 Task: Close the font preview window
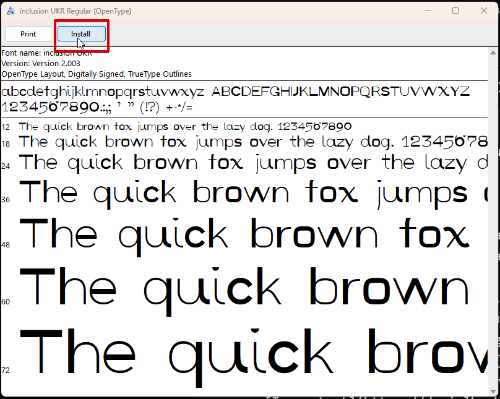tap(484, 11)
